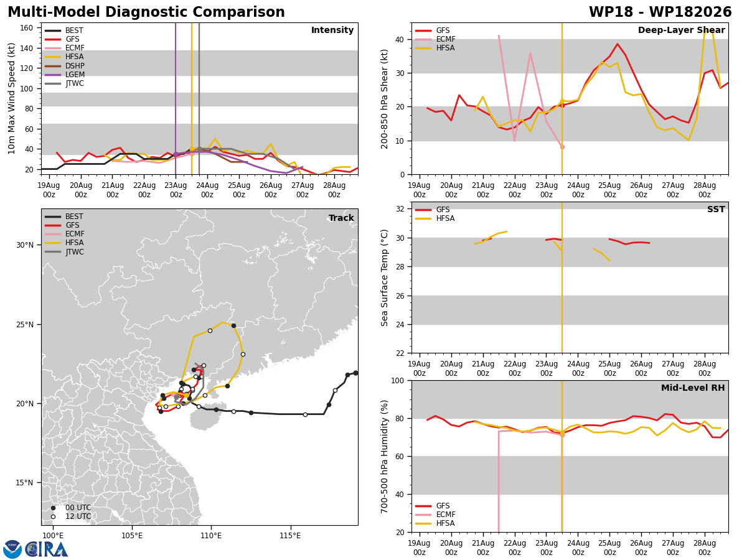Click the LGEM legend entry
Screen dimensions: 747x560
click(64, 75)
